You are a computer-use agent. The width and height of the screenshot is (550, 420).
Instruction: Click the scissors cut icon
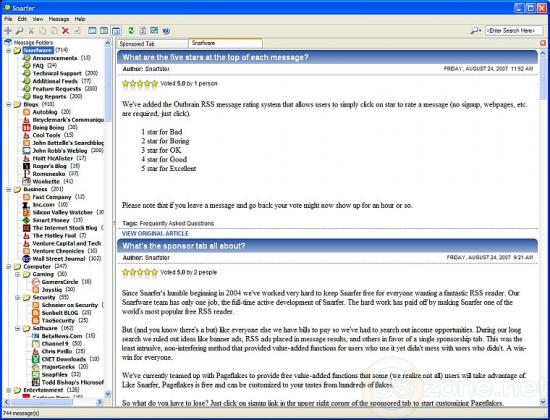[x=31, y=31]
